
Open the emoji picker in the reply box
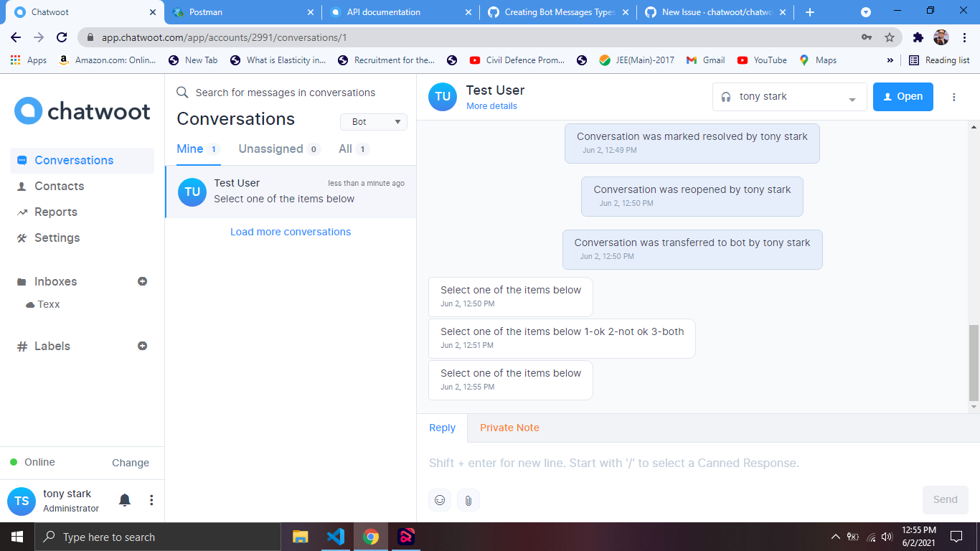click(x=440, y=499)
